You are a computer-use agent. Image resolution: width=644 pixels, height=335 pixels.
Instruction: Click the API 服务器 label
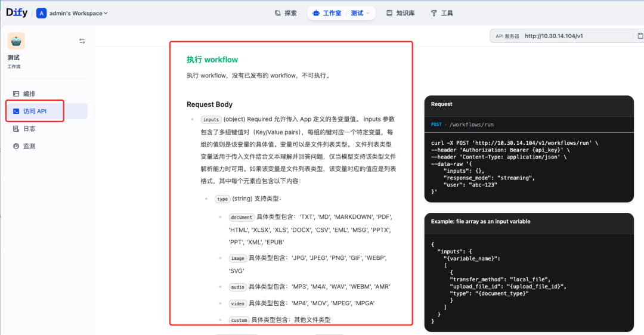pos(507,36)
